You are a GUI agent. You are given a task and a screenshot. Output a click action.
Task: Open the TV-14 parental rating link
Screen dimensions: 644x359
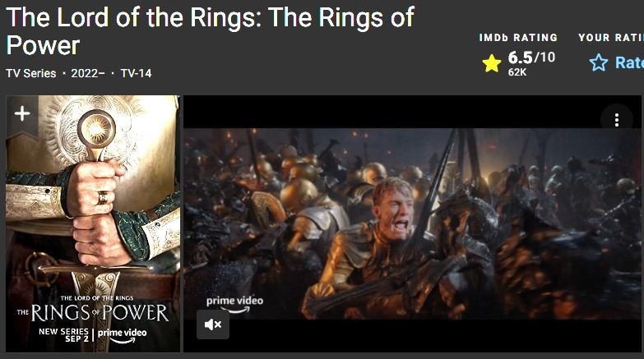coord(136,73)
